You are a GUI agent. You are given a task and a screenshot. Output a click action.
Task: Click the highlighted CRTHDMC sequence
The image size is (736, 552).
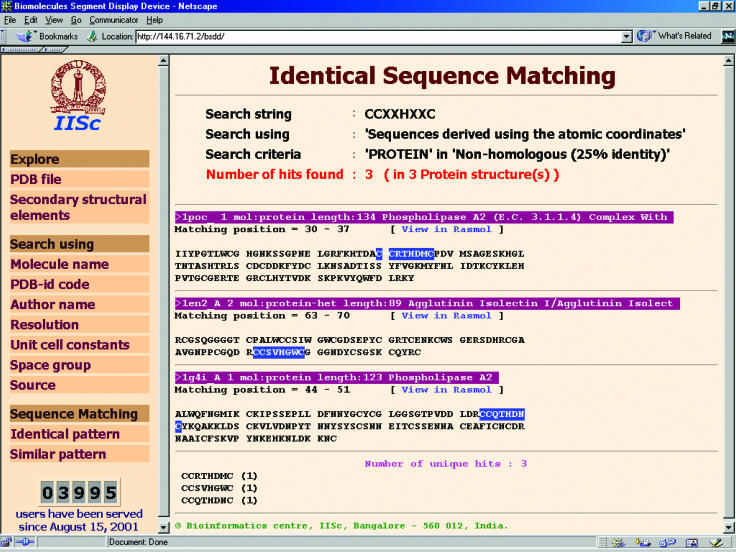coord(411,254)
